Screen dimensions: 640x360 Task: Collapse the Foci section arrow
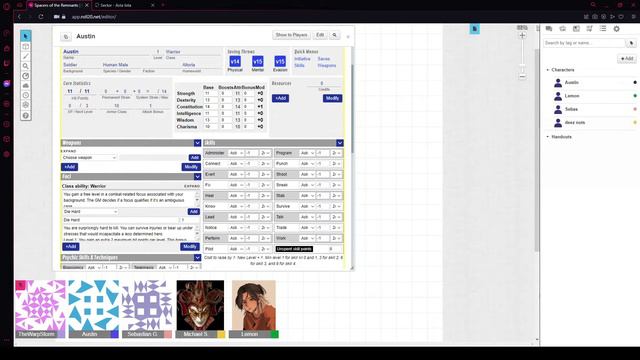pos(197,177)
